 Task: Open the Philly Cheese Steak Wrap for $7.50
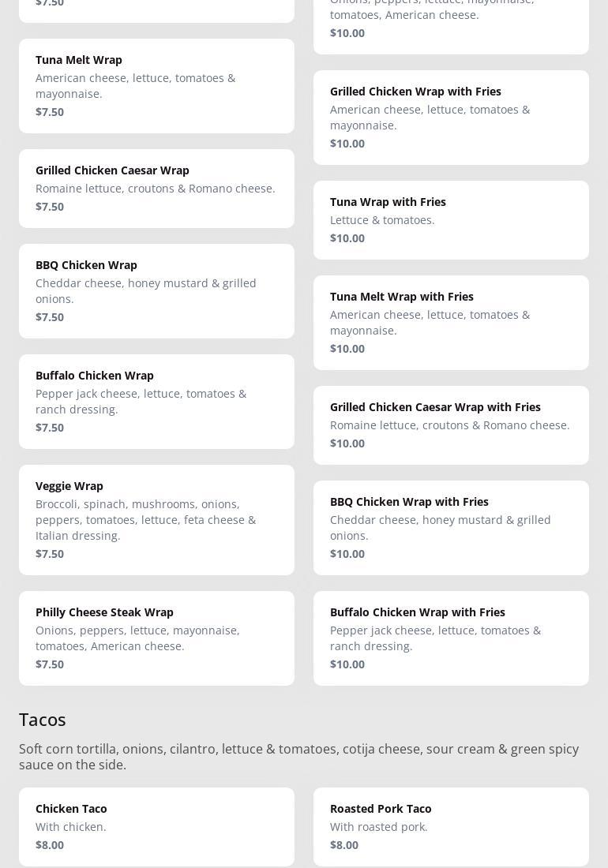(156, 638)
